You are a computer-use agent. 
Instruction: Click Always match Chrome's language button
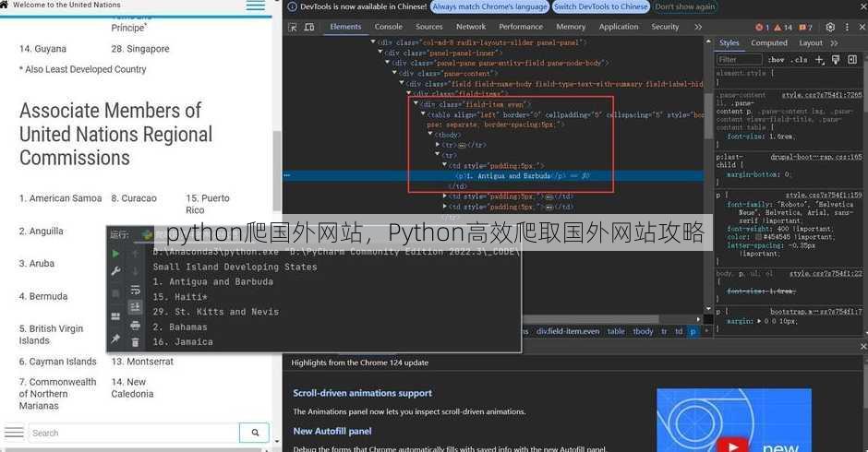(x=489, y=6)
